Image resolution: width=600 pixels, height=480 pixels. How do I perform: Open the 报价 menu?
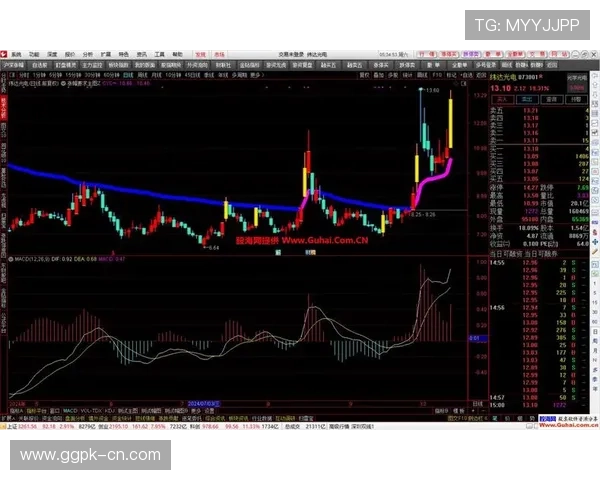pyautogui.click(x=70, y=55)
